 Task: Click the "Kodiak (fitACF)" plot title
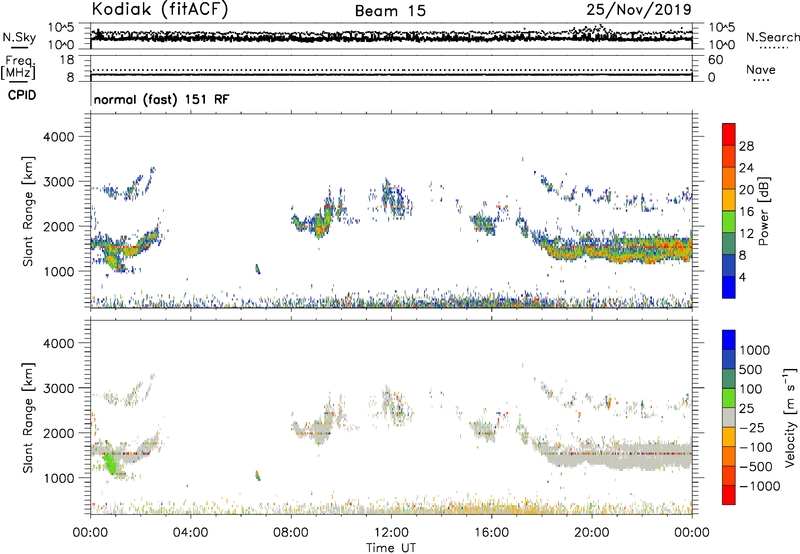[x=160, y=9]
